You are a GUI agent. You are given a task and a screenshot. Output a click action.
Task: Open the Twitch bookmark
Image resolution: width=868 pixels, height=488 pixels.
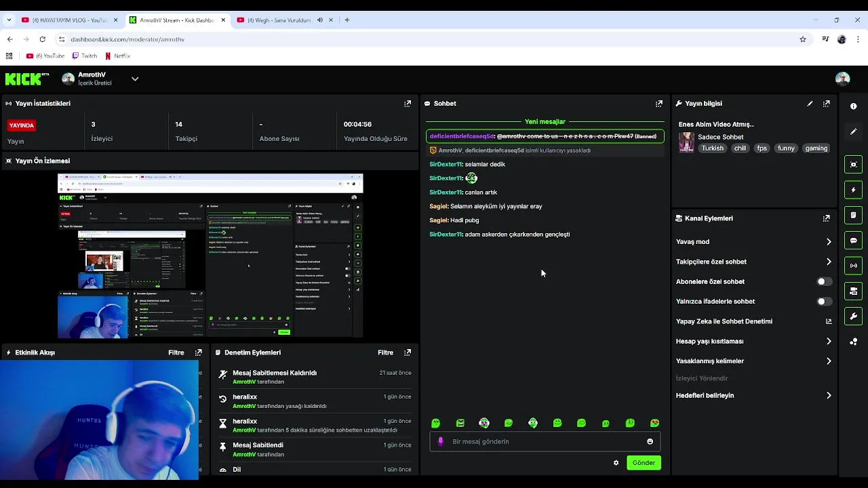pyautogui.click(x=84, y=56)
